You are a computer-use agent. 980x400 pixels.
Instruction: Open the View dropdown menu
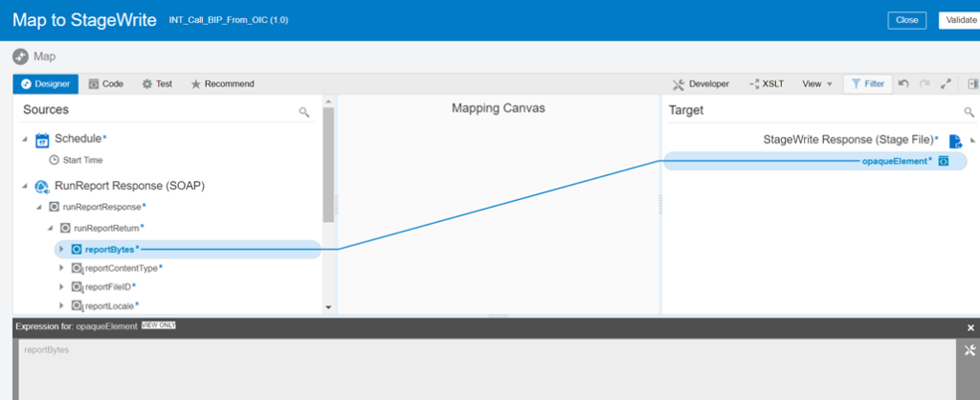click(x=816, y=84)
